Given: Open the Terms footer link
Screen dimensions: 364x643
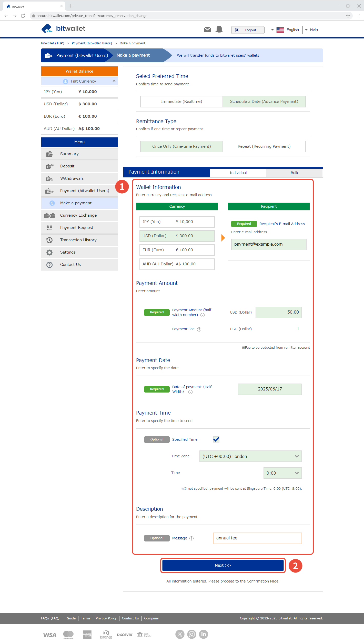Looking at the screenshot, I should click(86, 618).
